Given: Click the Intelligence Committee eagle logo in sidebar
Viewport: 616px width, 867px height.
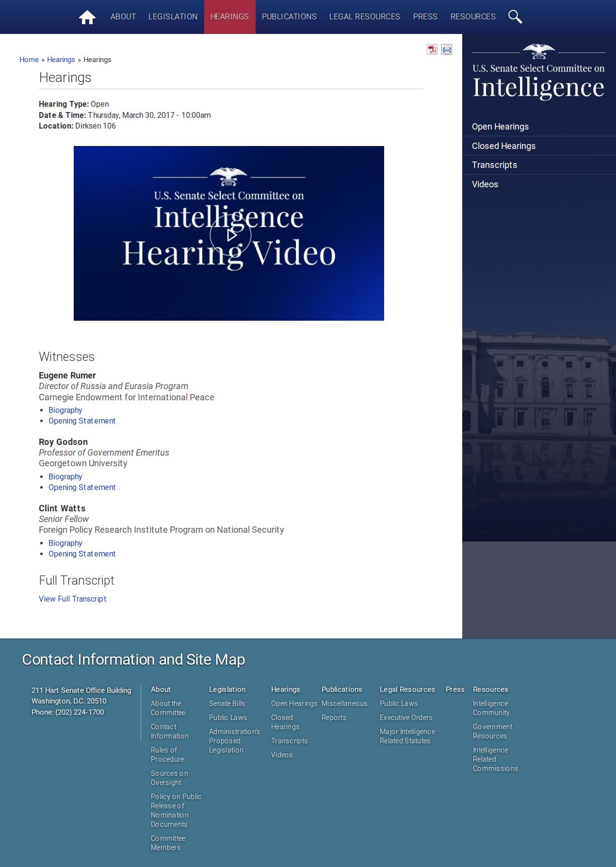Looking at the screenshot, I should (538, 51).
